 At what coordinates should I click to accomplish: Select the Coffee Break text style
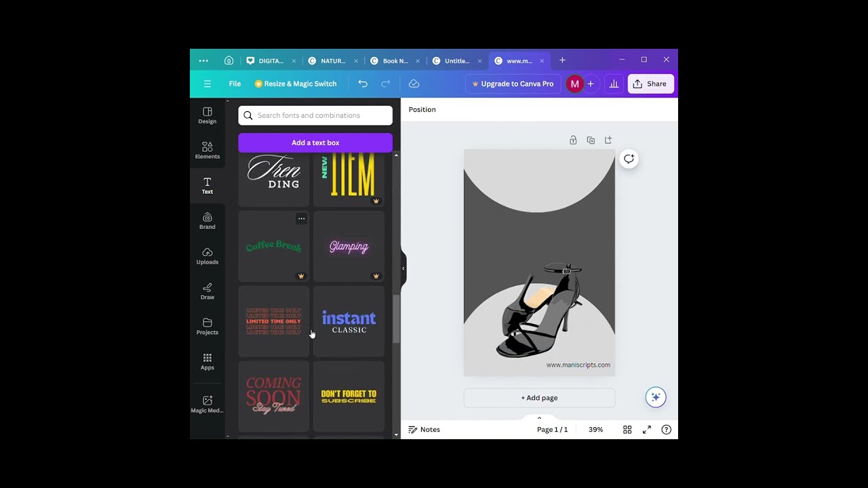(274, 247)
